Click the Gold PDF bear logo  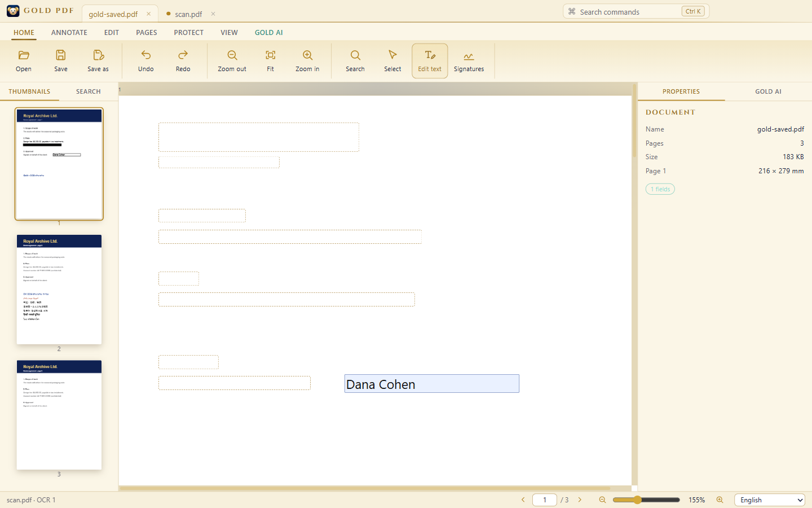tap(13, 11)
